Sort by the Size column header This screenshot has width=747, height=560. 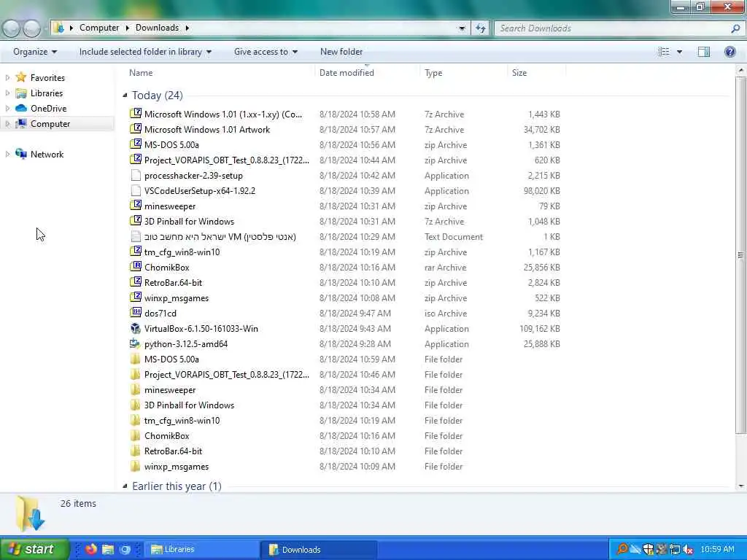coord(519,72)
